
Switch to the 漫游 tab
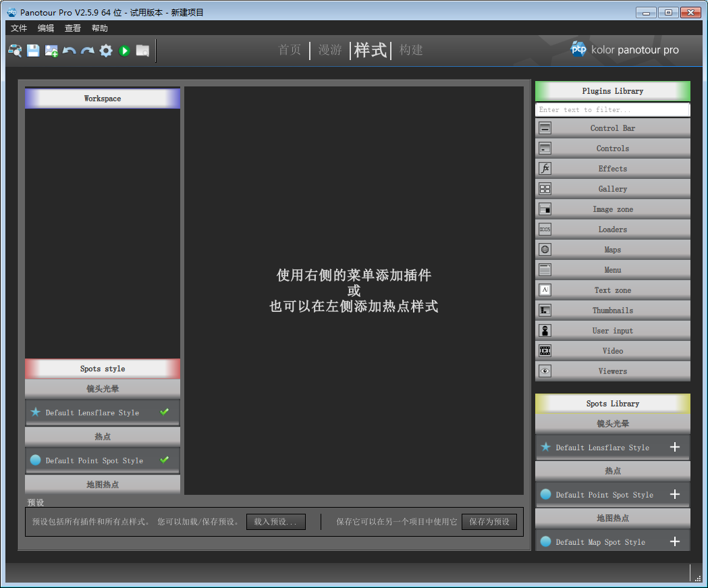click(330, 50)
